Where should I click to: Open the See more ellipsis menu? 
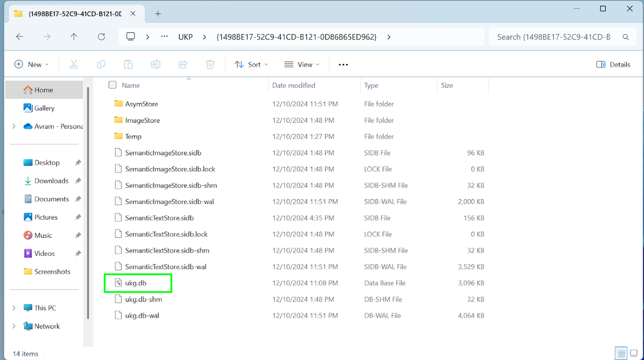coord(343,64)
